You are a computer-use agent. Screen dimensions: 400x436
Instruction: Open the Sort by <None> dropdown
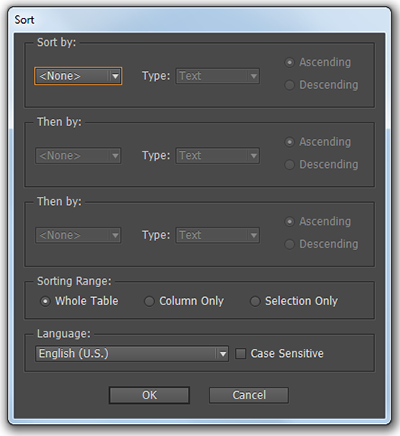78,76
